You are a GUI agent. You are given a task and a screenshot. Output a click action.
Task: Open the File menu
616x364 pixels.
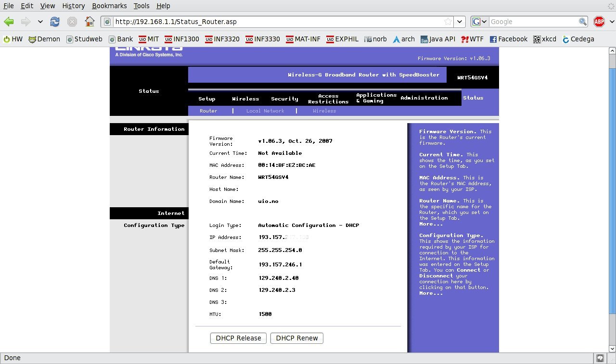[x=9, y=6]
